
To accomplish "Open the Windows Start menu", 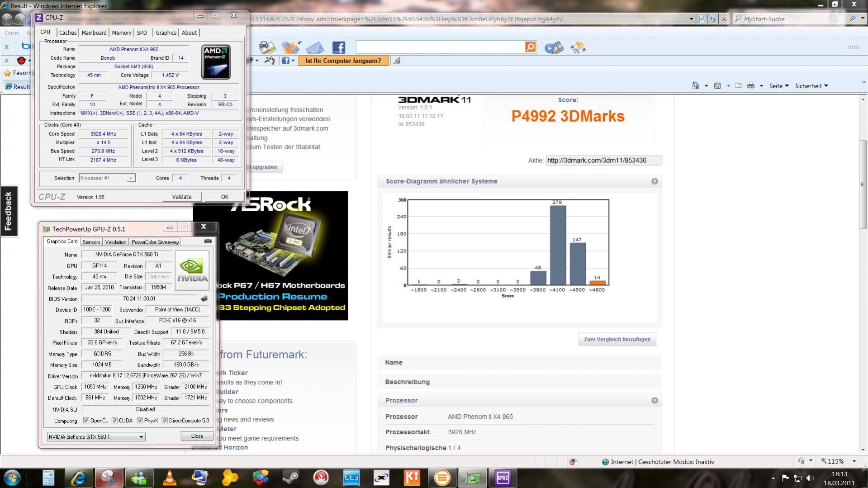I will point(12,478).
